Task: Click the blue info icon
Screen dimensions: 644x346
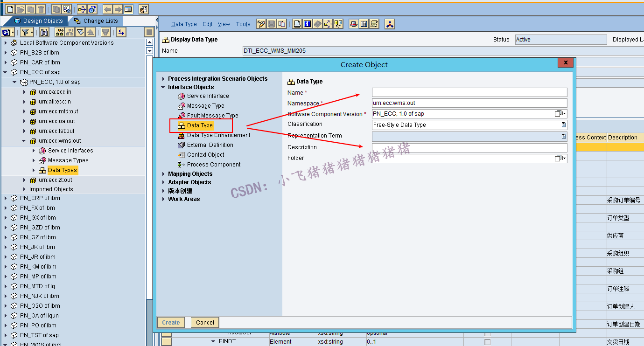Action: click(x=308, y=24)
